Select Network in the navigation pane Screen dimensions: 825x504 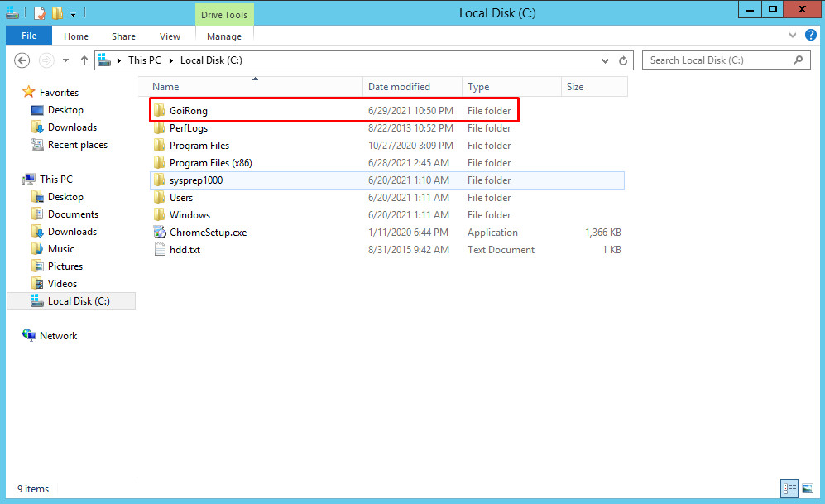point(58,336)
